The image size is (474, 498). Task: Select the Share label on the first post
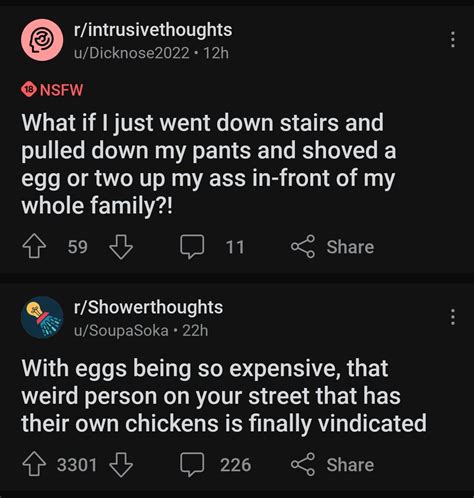350,247
